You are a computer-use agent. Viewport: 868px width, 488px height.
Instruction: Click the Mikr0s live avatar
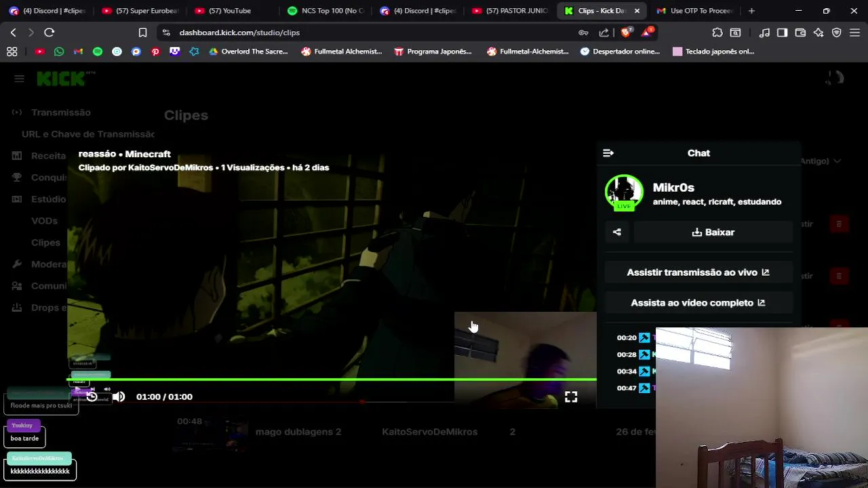624,193
